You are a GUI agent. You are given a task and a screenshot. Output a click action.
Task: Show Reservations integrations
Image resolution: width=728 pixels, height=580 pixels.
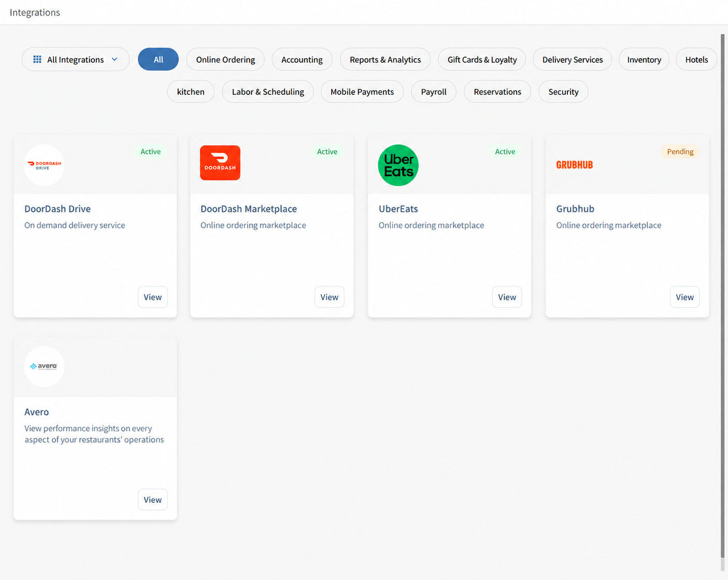click(x=497, y=92)
